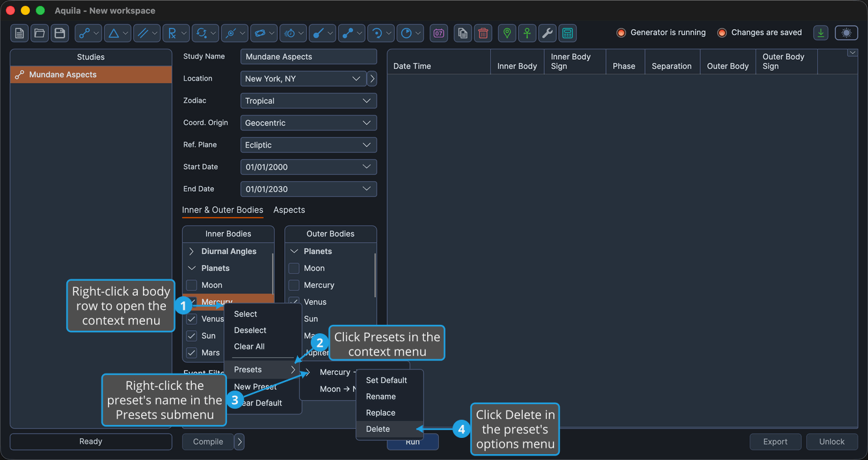The image size is (868, 460).
Task: Uncheck Sun under Inner Bodies
Action: point(192,336)
